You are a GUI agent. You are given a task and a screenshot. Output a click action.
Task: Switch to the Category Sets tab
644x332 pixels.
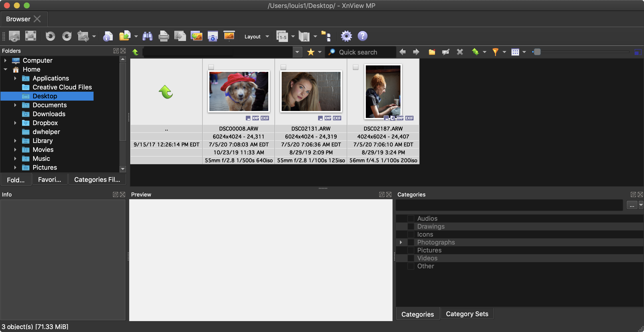point(467,314)
